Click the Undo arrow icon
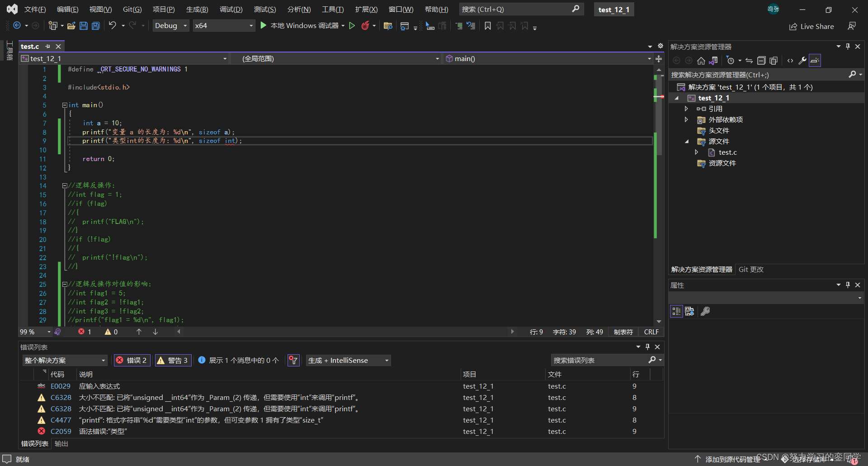The image size is (868, 466). pos(113,26)
